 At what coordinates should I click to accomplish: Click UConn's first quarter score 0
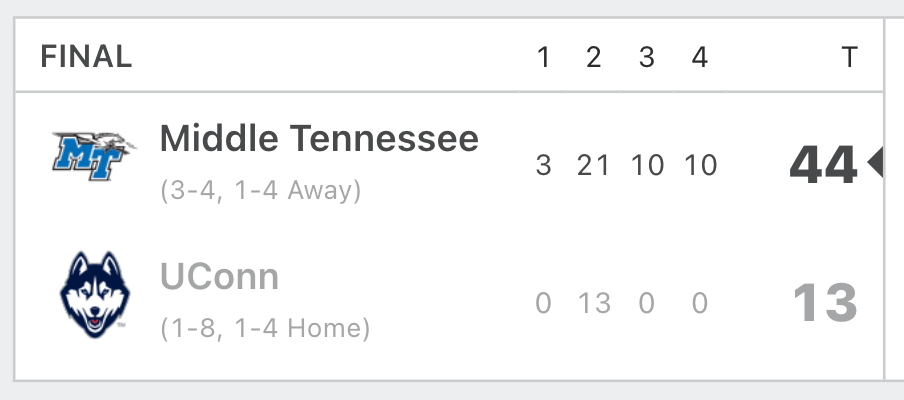543,303
